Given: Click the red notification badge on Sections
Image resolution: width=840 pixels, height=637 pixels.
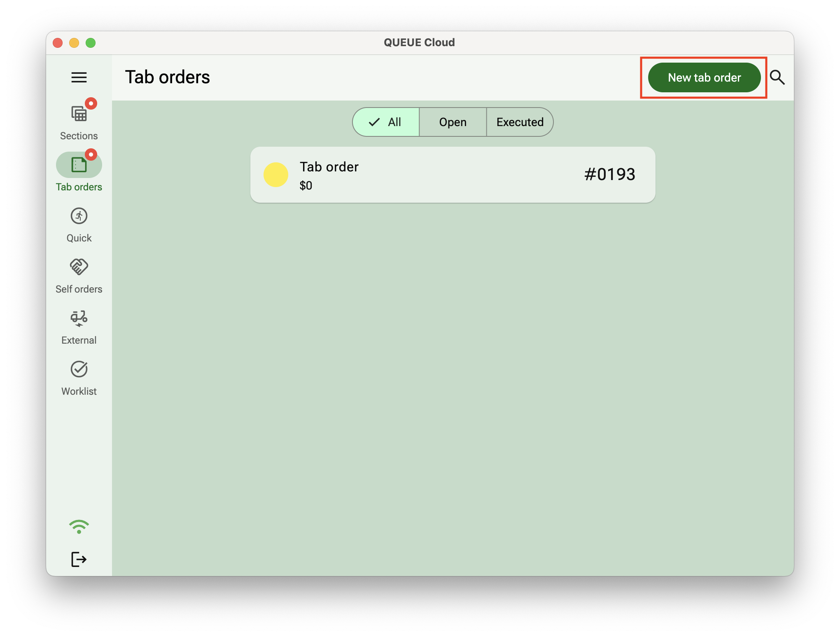Looking at the screenshot, I should [x=91, y=103].
